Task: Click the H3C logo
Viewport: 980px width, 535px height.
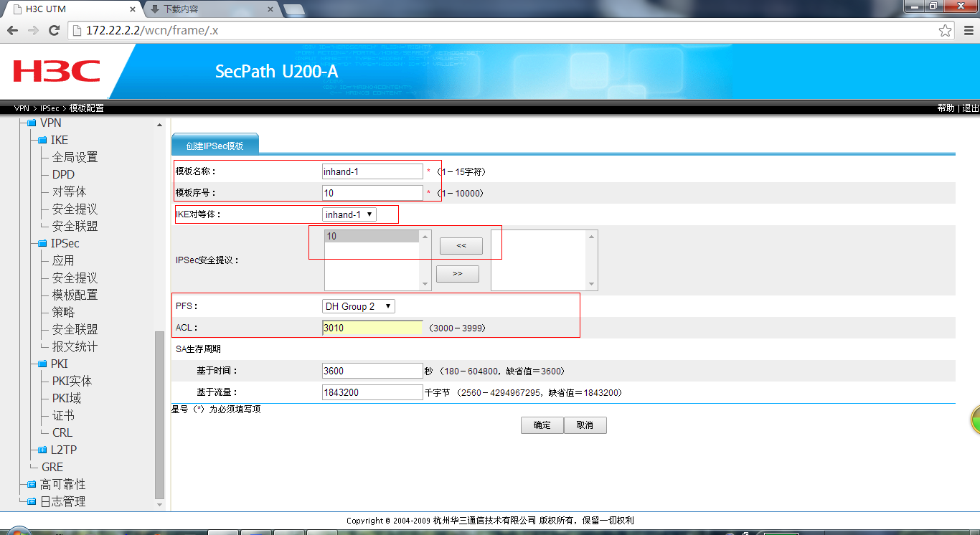Action: [57, 71]
